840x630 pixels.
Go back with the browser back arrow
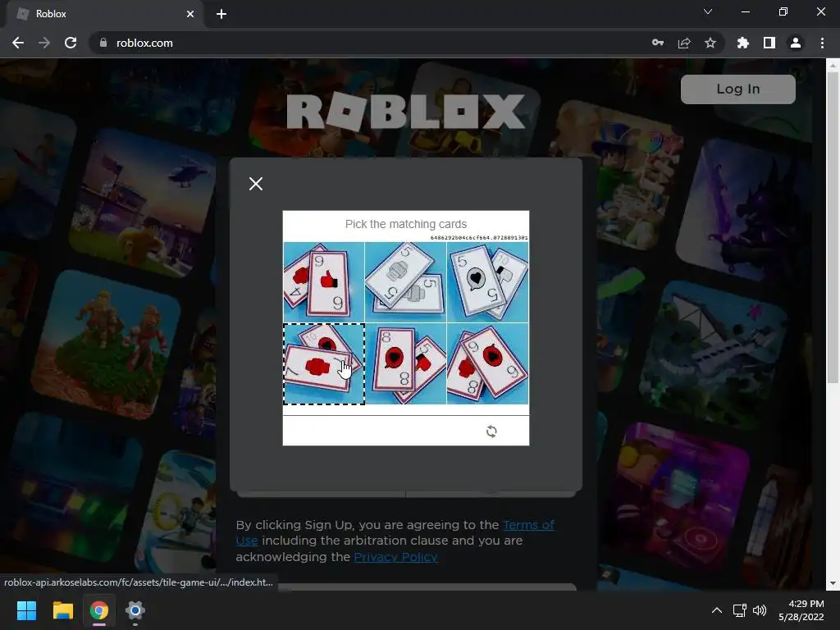tap(18, 43)
